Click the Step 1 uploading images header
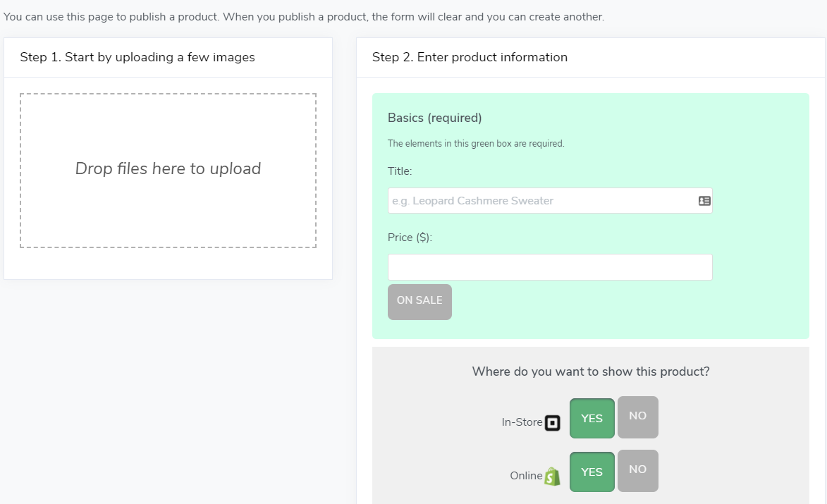Screen dimensions: 827x504 coord(137,58)
